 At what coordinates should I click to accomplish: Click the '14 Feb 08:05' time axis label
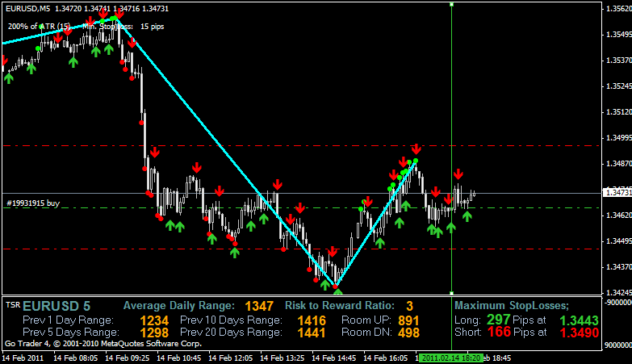click(x=75, y=358)
